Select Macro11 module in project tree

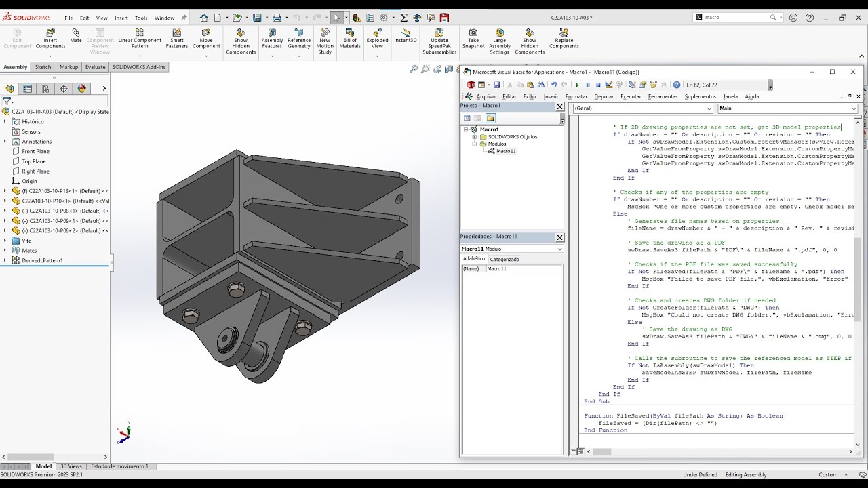[506, 151]
